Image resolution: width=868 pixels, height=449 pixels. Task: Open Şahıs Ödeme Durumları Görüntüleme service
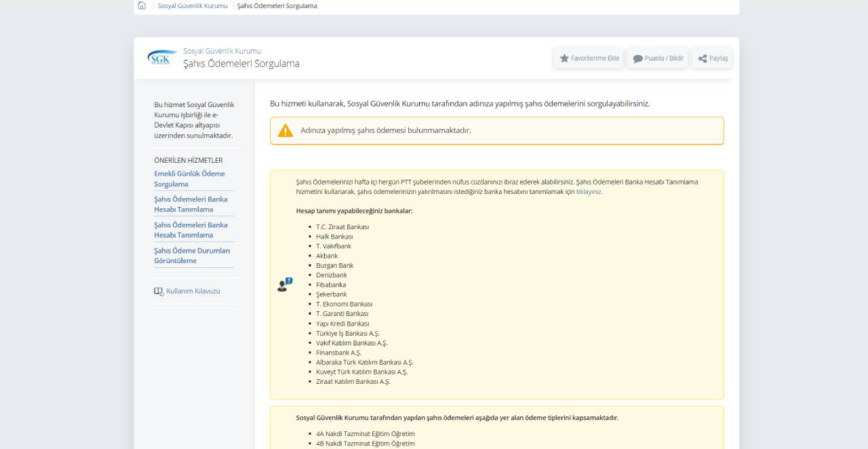[x=192, y=256]
